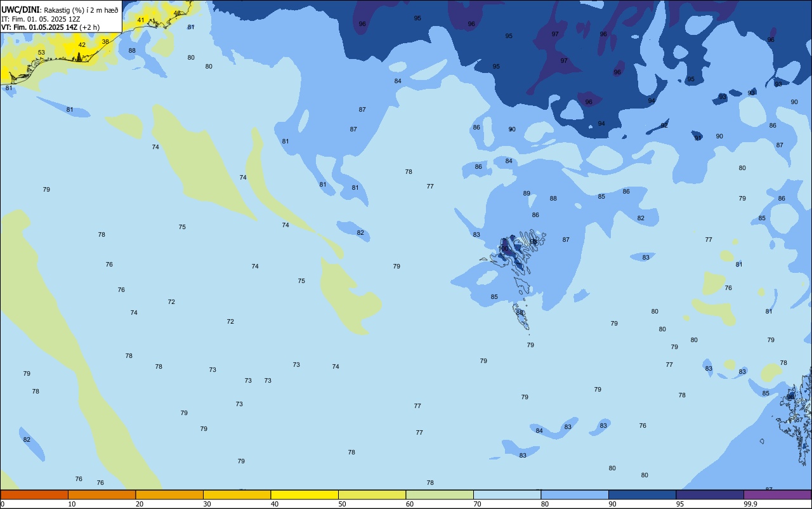Screen dimensions: 812x509
Task: Click the humidity value '46' on the coast
Action: 177,13
